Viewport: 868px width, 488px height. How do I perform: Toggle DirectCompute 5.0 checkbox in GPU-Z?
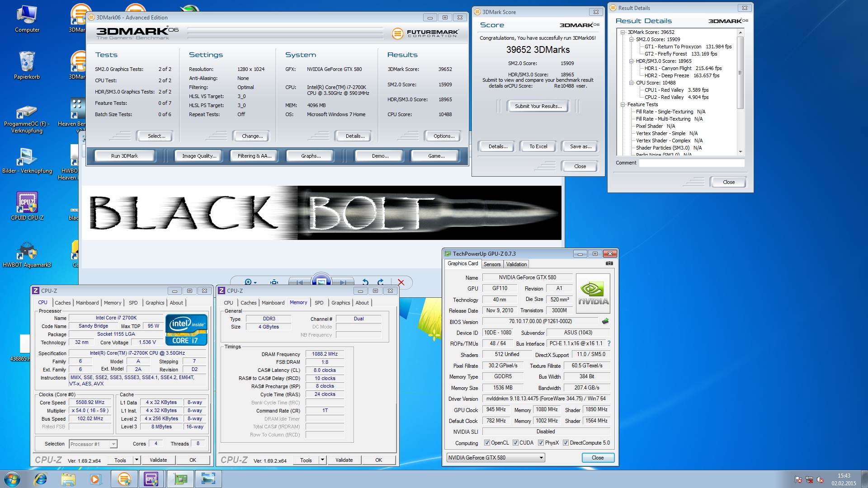(x=566, y=443)
